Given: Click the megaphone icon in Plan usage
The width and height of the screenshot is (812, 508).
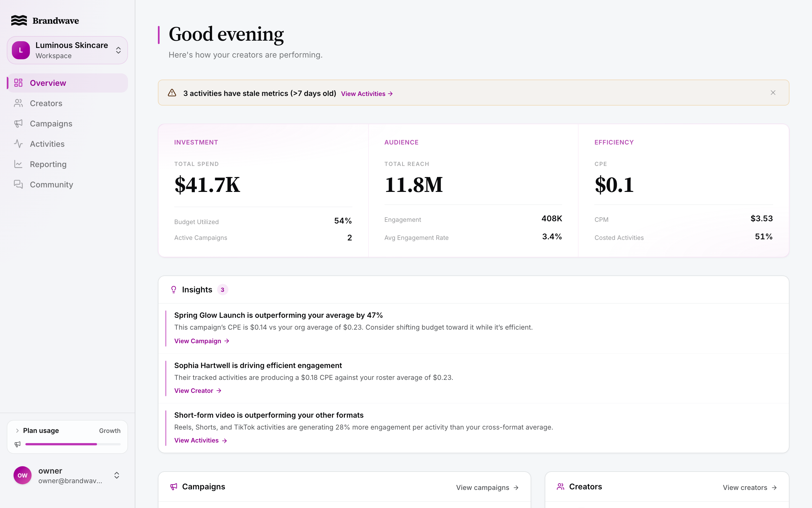Looking at the screenshot, I should click(17, 444).
